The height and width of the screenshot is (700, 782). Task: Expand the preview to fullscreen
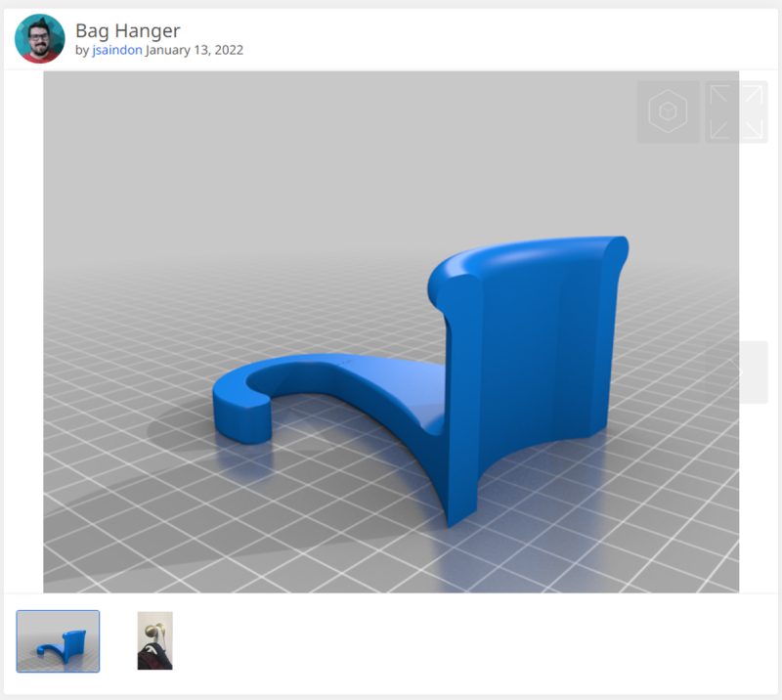pos(736,111)
